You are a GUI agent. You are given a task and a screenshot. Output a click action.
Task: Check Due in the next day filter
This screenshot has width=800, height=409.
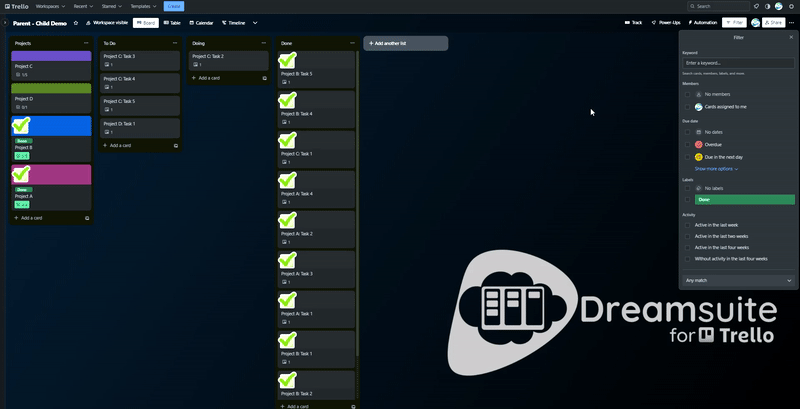click(687, 157)
